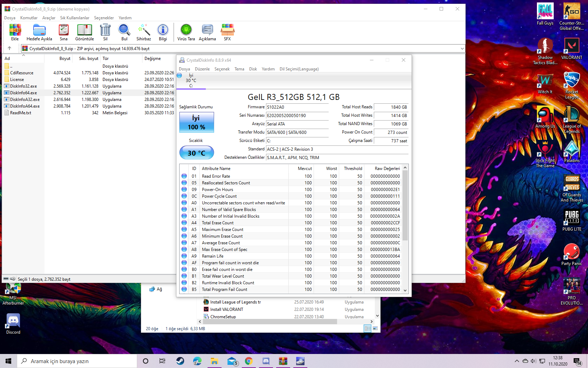Open Tema menu in CrystalDiskInfo
This screenshot has height=368, width=588.
(x=239, y=69)
